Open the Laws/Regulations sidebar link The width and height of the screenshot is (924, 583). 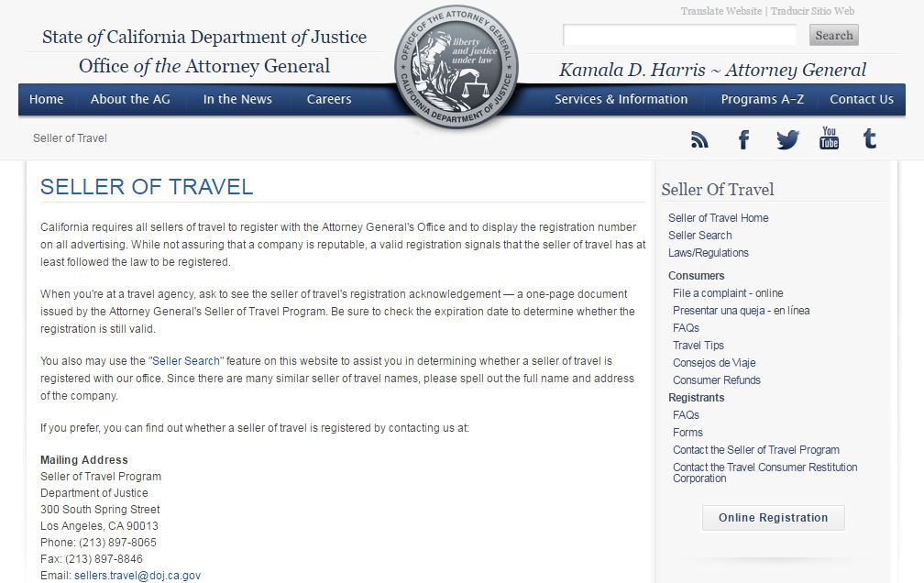(x=709, y=253)
